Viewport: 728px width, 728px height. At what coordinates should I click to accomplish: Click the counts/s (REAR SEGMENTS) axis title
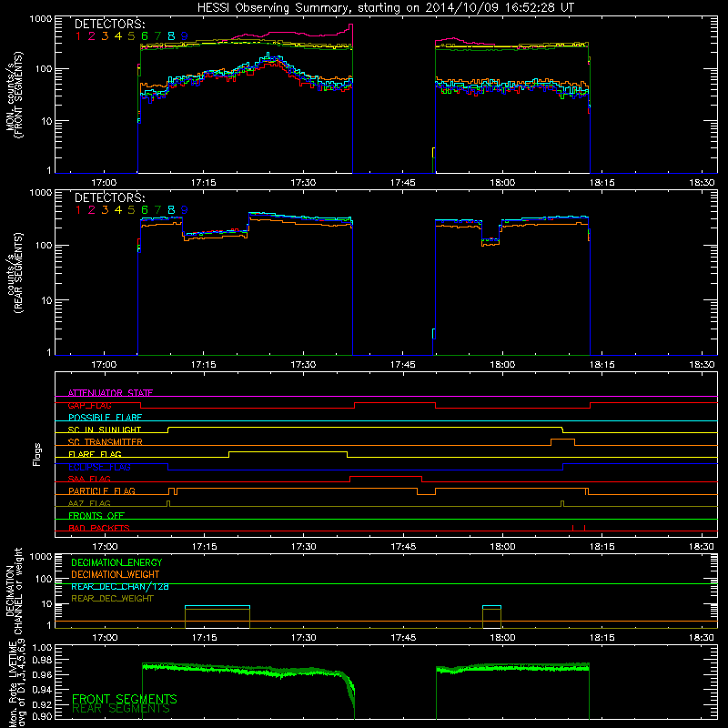(14, 273)
